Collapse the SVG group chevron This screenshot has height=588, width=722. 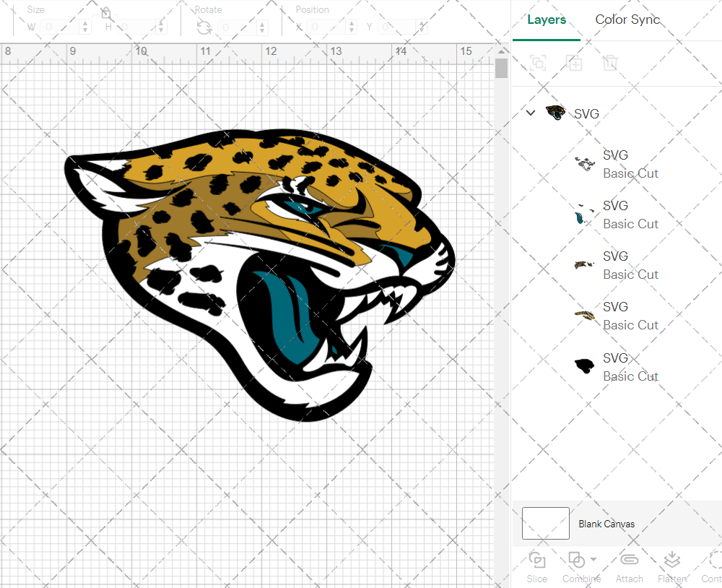531,113
